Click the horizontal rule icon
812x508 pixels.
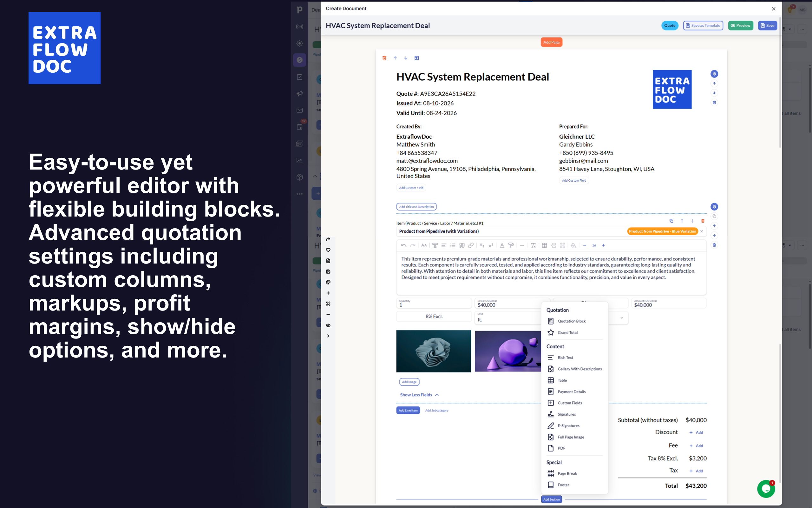coord(522,245)
